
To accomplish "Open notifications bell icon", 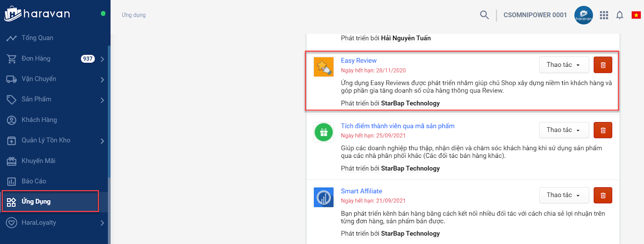I will click(x=619, y=15).
